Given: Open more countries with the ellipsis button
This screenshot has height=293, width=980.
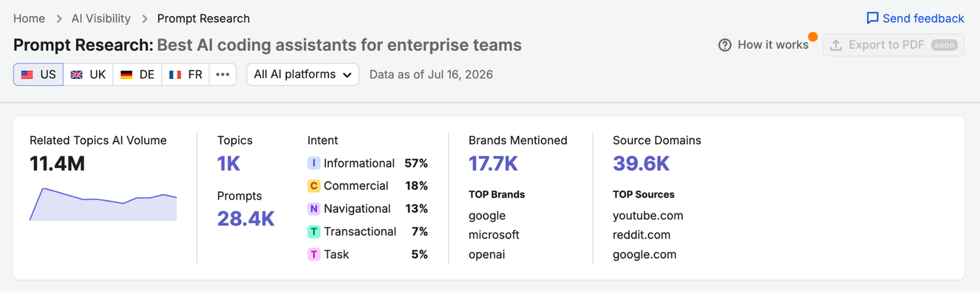Looking at the screenshot, I should pyautogui.click(x=223, y=75).
